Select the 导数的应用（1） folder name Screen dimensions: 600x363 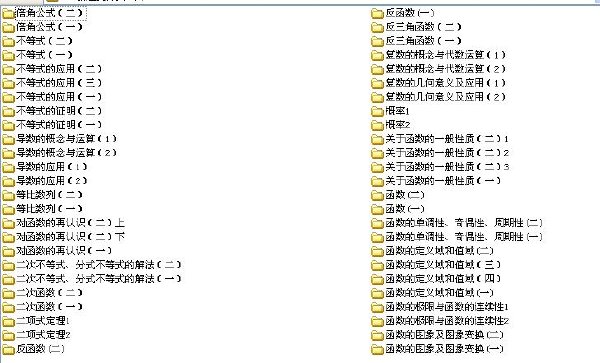[52, 167]
